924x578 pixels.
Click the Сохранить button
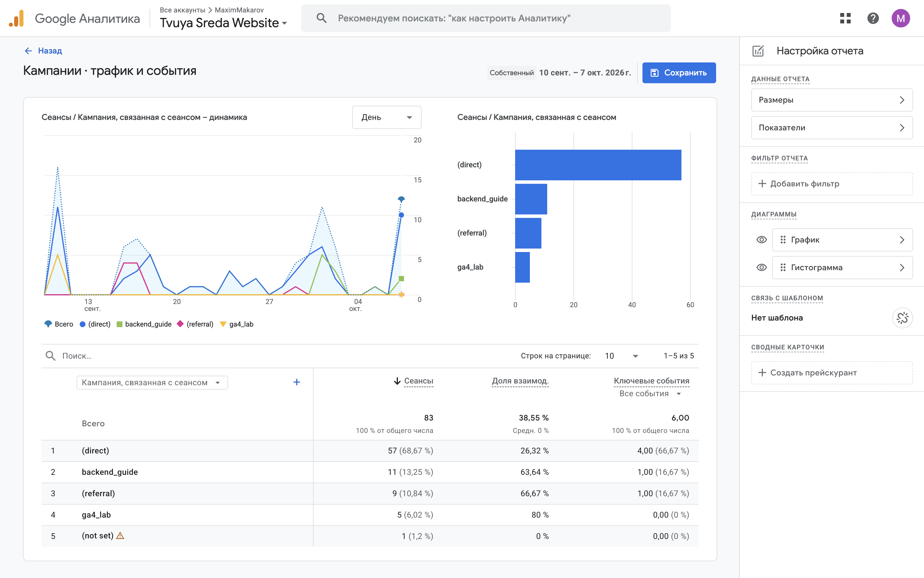[679, 73]
